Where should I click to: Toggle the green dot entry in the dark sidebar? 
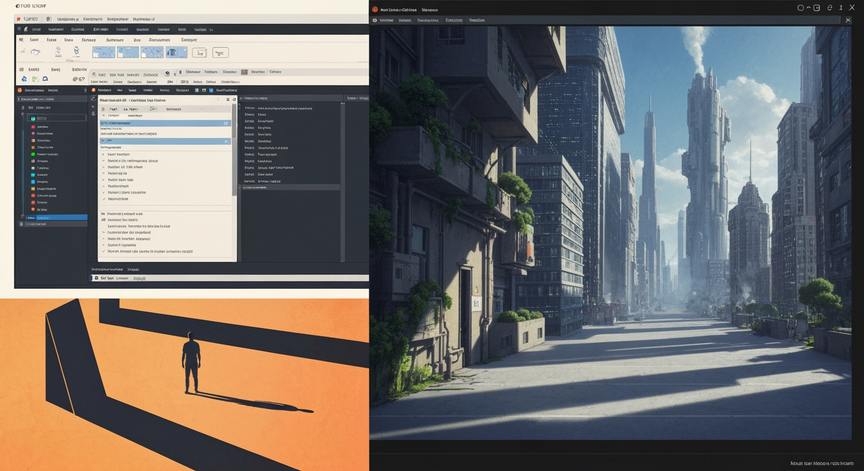coord(33,154)
